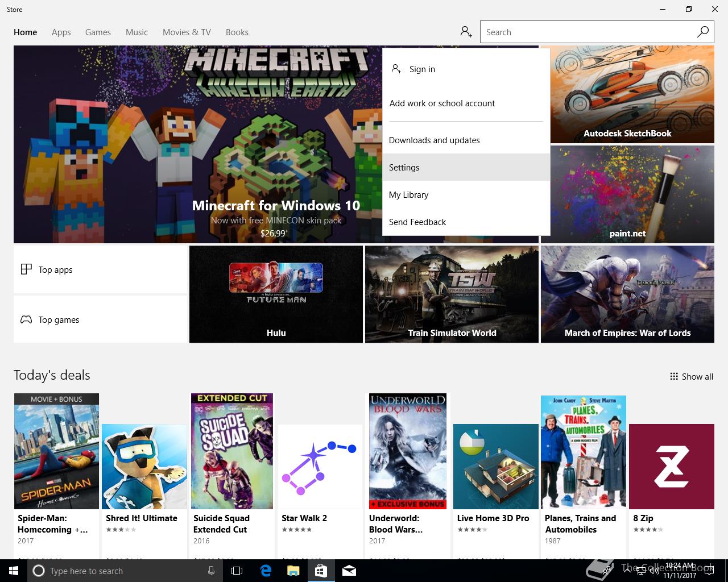Click the Sign in person icon

click(396, 69)
